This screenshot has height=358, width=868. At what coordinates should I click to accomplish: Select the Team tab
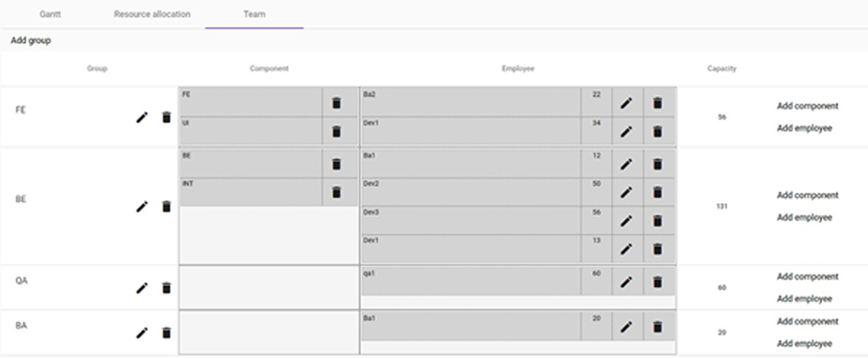point(254,15)
